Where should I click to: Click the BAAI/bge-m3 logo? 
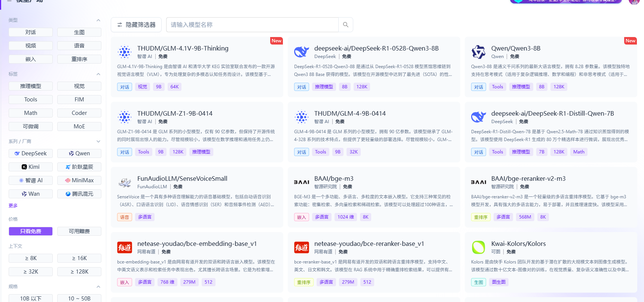click(x=302, y=182)
